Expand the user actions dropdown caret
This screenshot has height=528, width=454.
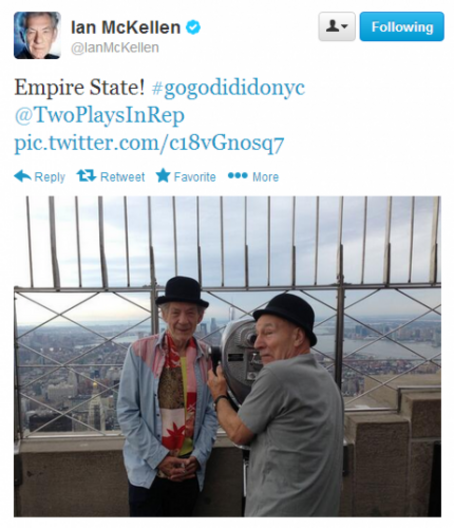[x=345, y=26]
